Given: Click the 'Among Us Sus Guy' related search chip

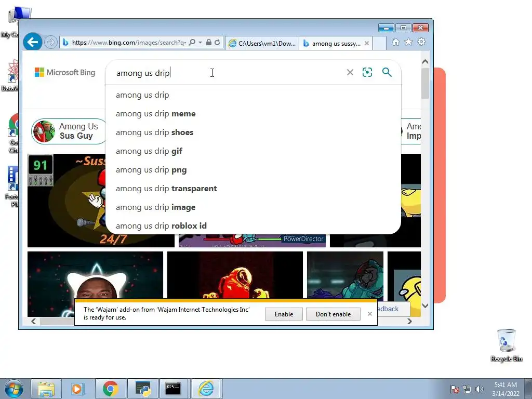Looking at the screenshot, I should tap(68, 131).
